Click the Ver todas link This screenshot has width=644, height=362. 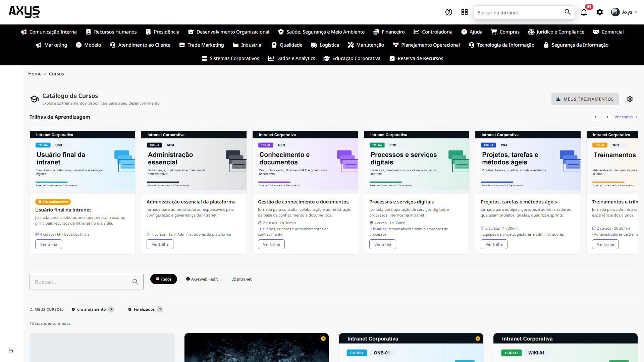tap(626, 117)
